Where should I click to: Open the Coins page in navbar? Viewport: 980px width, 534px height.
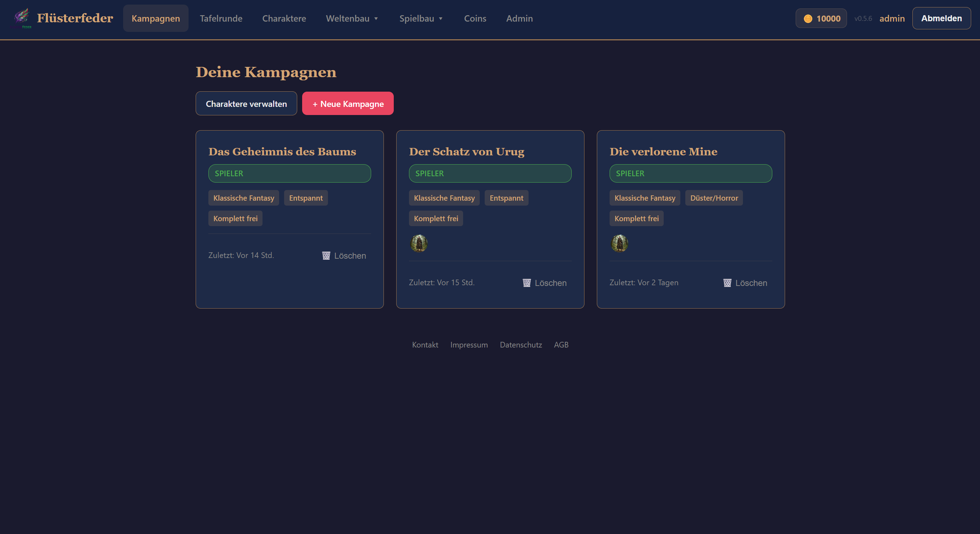(x=475, y=18)
